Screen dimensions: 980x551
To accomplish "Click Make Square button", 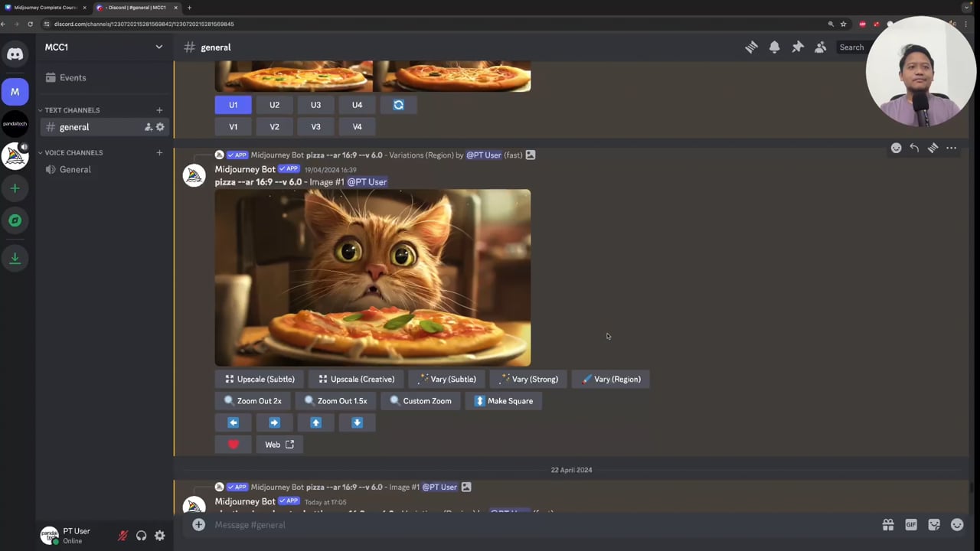I will 503,401.
